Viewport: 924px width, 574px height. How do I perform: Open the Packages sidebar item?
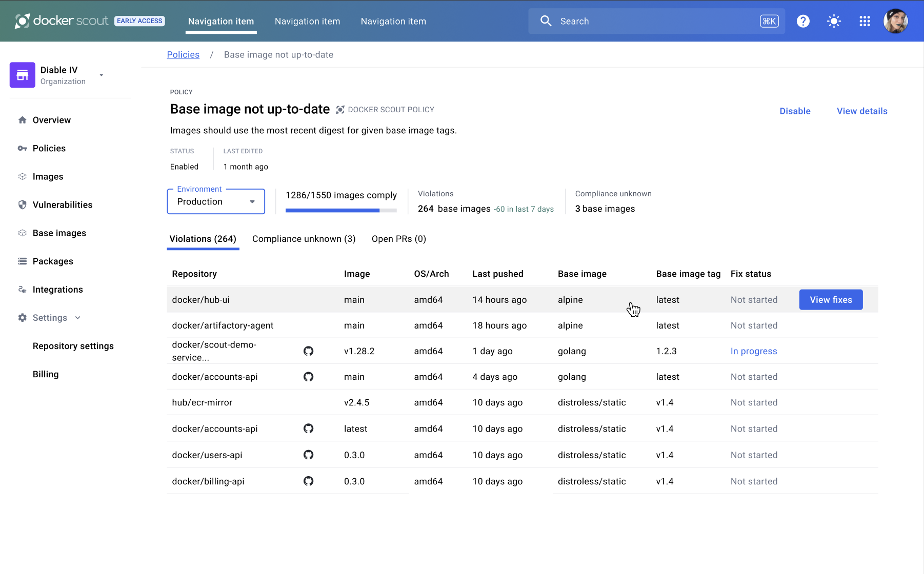[53, 261]
